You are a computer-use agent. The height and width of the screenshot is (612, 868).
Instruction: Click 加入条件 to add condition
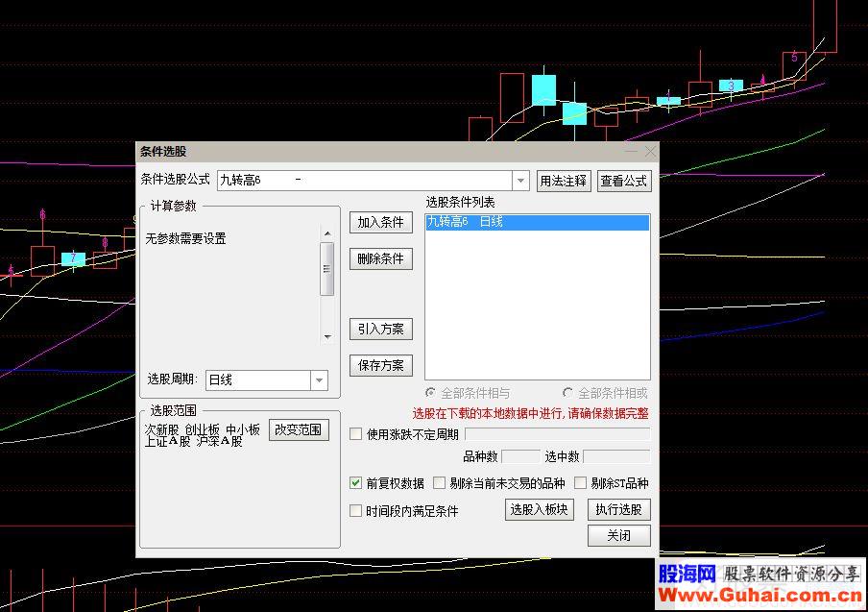point(381,222)
